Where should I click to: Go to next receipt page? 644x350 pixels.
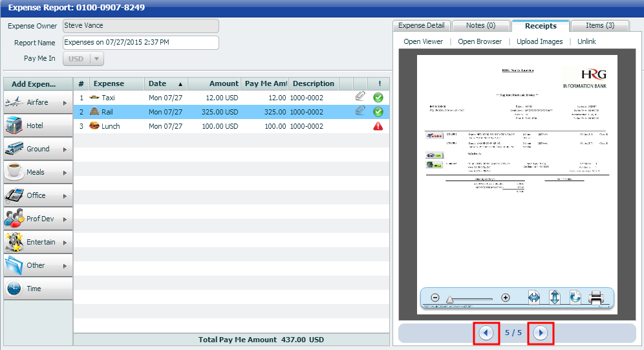(541, 333)
